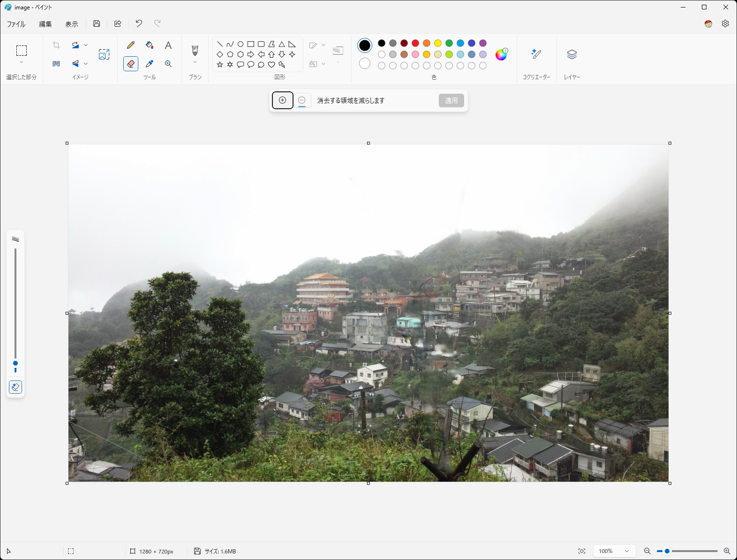Save the image with the disk icon
Viewport: 737px width, 560px height.
coord(97,23)
